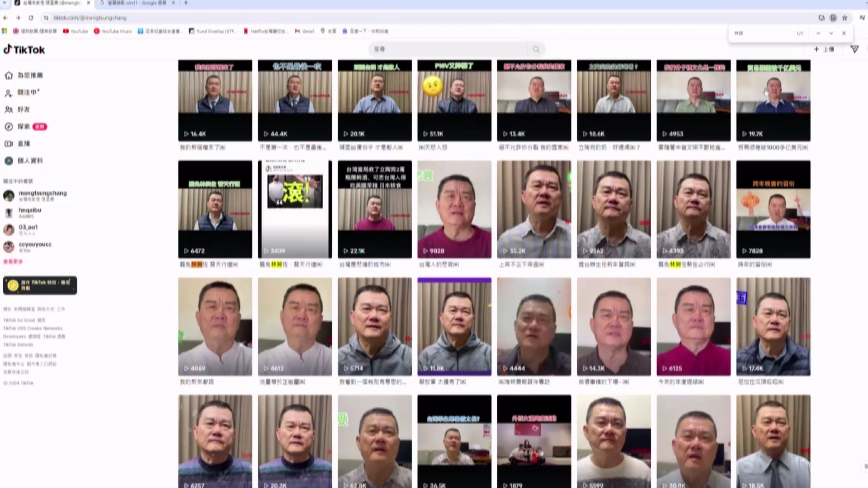Open the video with 19.7K views
The width and height of the screenshot is (868, 488).
click(x=774, y=100)
